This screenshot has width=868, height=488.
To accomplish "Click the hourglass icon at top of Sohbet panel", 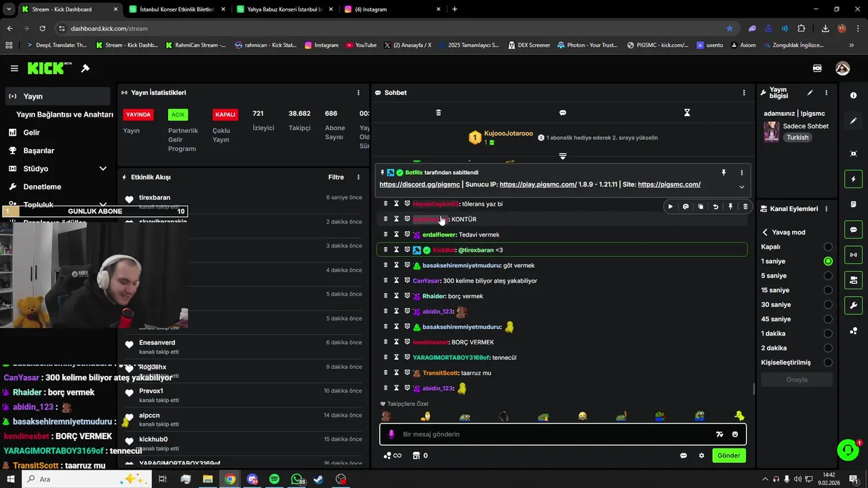I will pyautogui.click(x=687, y=113).
